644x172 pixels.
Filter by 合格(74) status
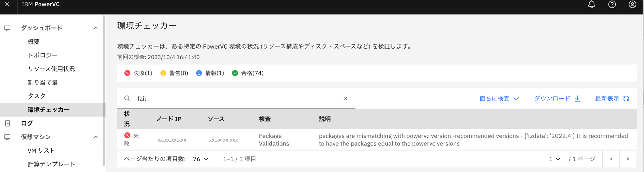coord(248,73)
